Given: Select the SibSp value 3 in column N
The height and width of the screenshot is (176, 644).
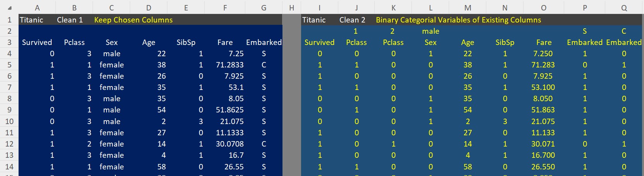Looking at the screenshot, I should pyautogui.click(x=505, y=121).
